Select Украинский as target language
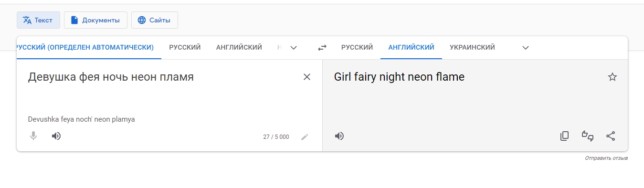Image resolution: width=644 pixels, height=188 pixels. [x=472, y=47]
